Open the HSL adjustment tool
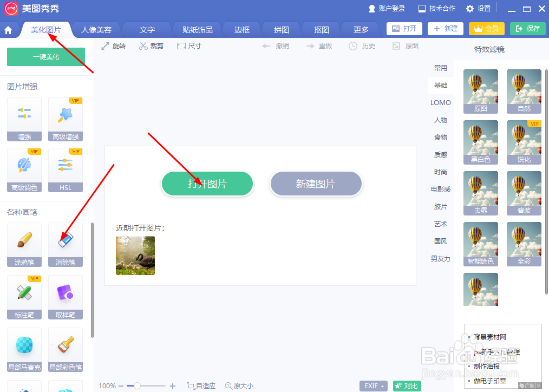This screenshot has height=392, width=549. click(65, 171)
